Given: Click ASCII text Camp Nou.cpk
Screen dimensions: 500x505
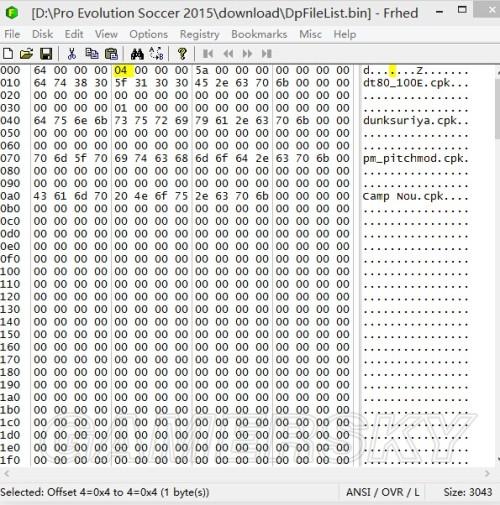Looking at the screenshot, I should (x=403, y=196).
